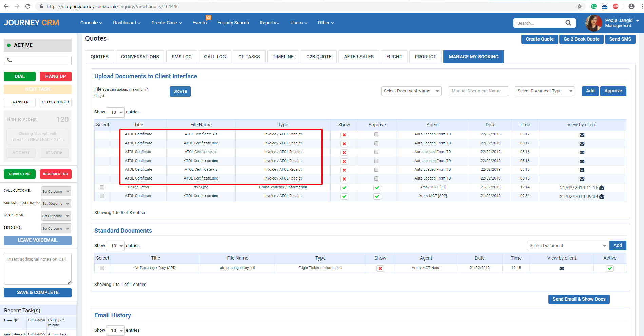This screenshot has height=336, width=644.
Task: Click the opened envelope icon for Cruise Letter
Action: click(602, 188)
